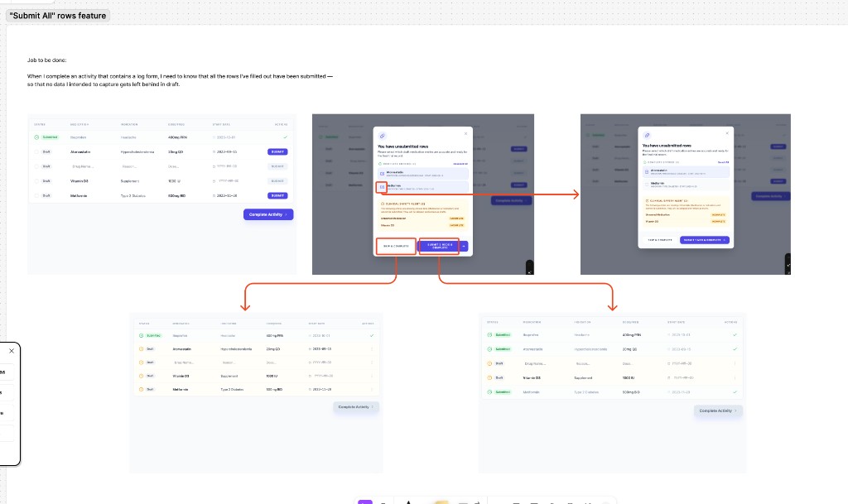This screenshot has width=848, height=504.
Task: Toggle the Vitamin D3 draft row checkbox
Action: (36, 180)
